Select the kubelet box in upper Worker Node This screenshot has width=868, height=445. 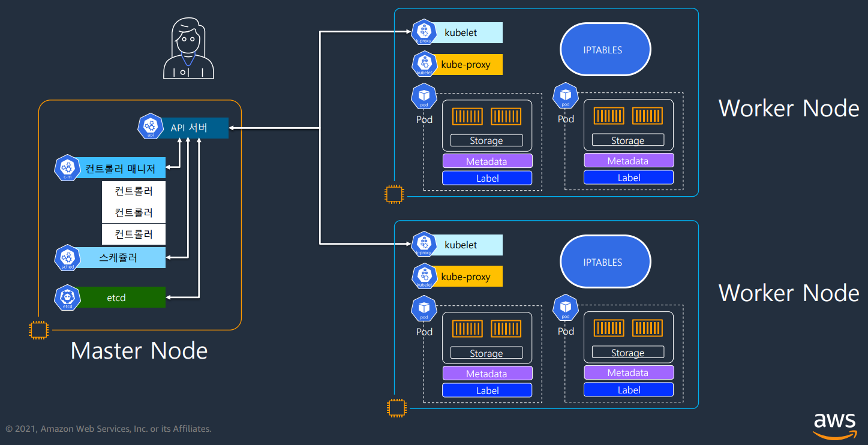[x=465, y=33]
